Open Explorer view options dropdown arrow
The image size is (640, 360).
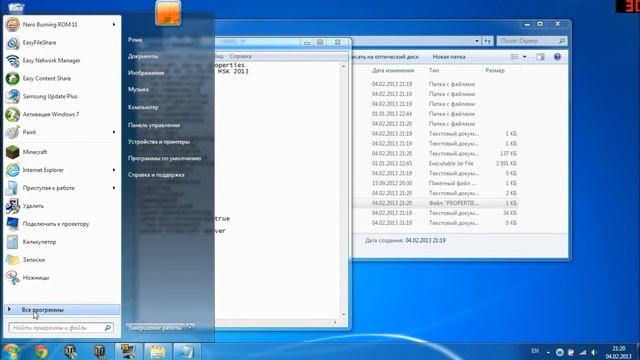524,57
